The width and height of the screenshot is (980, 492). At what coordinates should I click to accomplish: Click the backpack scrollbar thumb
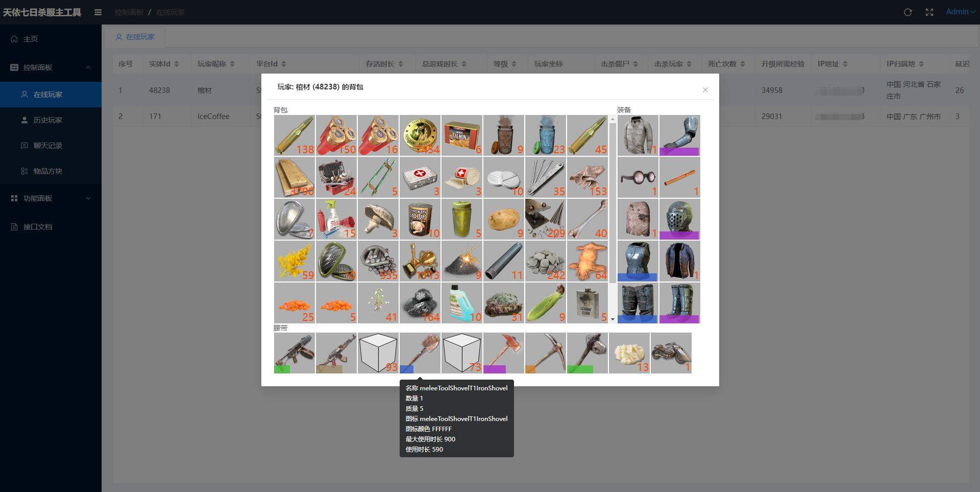click(x=612, y=203)
